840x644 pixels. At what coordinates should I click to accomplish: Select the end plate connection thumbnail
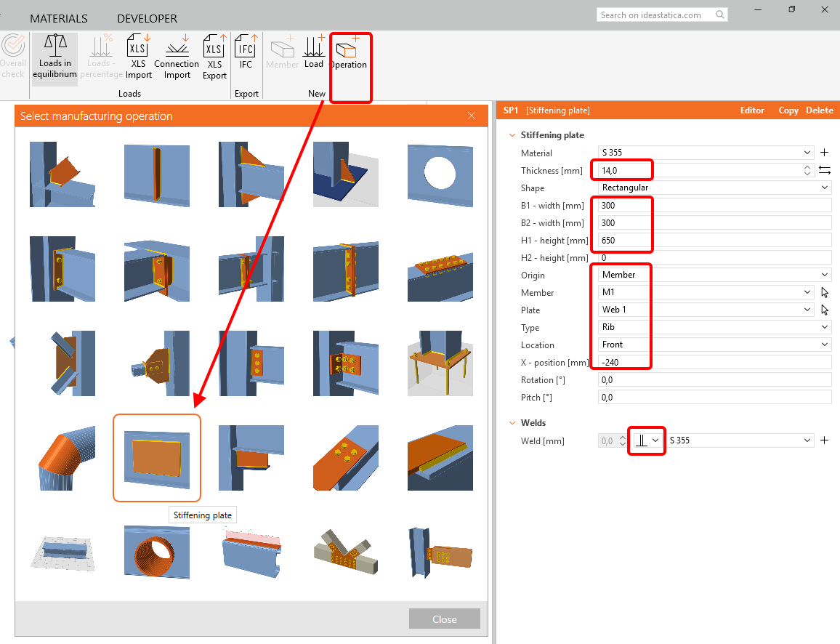[x=62, y=269]
